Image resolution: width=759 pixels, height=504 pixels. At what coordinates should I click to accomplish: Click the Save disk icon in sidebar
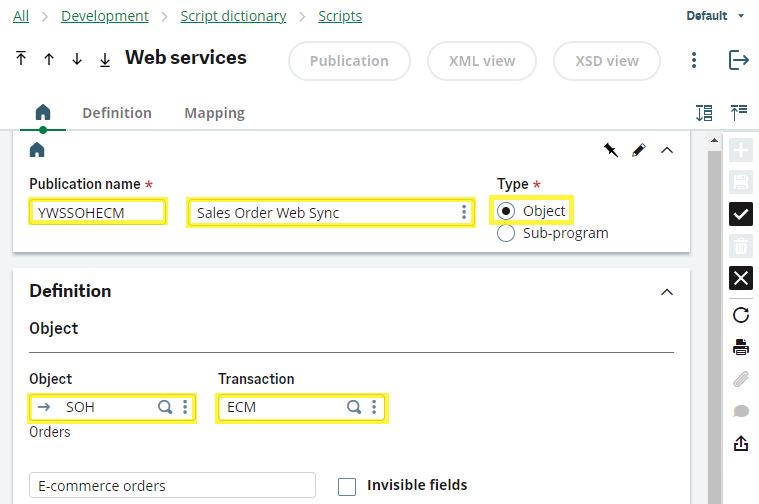[741, 182]
